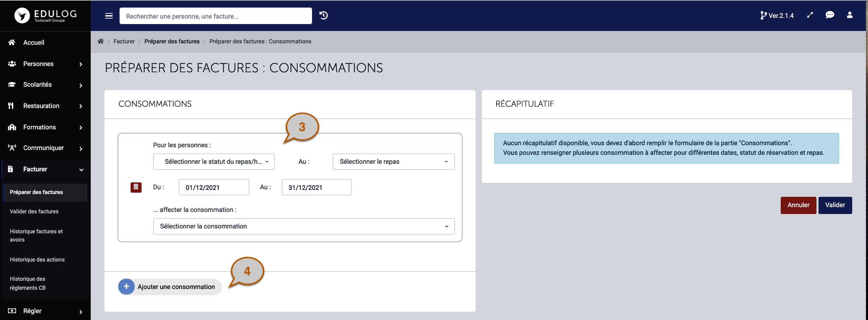868x320 pixels.
Task: Expand the Régler submenu chevron
Action: pyautogui.click(x=81, y=312)
